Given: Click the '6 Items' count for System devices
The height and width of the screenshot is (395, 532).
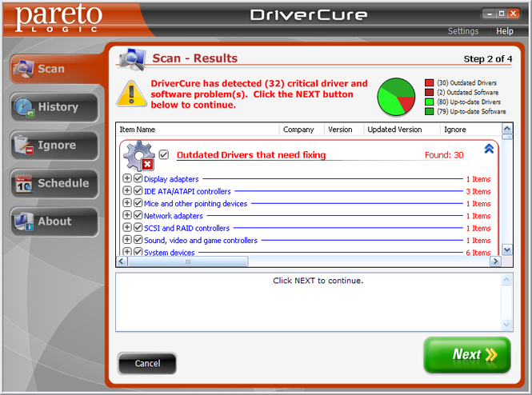Looking at the screenshot, I should click(478, 253).
